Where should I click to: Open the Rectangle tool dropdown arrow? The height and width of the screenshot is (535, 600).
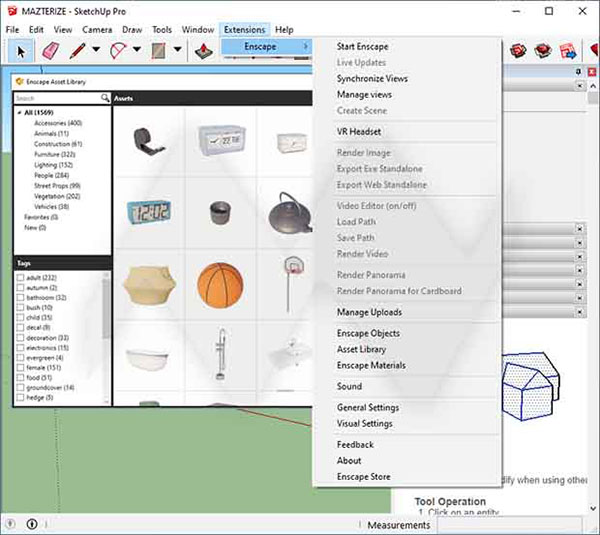click(177, 49)
